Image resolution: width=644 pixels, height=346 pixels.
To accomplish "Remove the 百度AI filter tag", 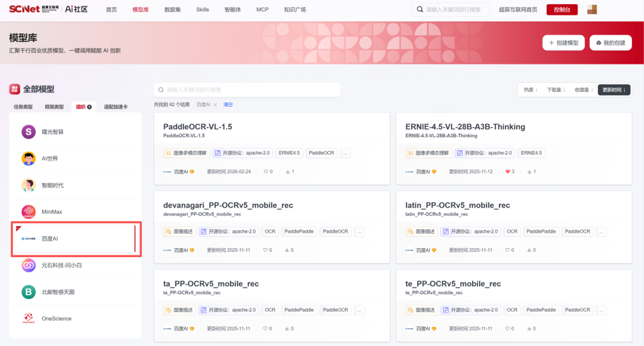I will click(x=215, y=105).
